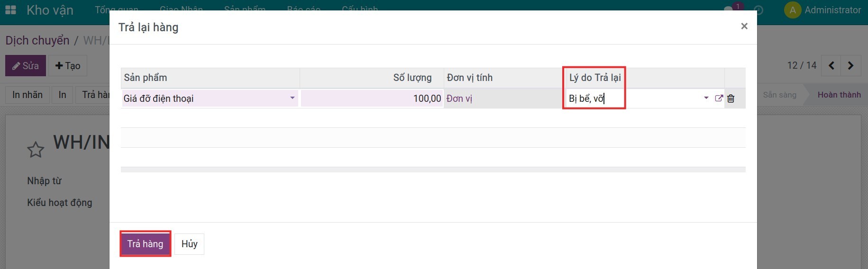Open the apps grid menu icon

point(10,10)
